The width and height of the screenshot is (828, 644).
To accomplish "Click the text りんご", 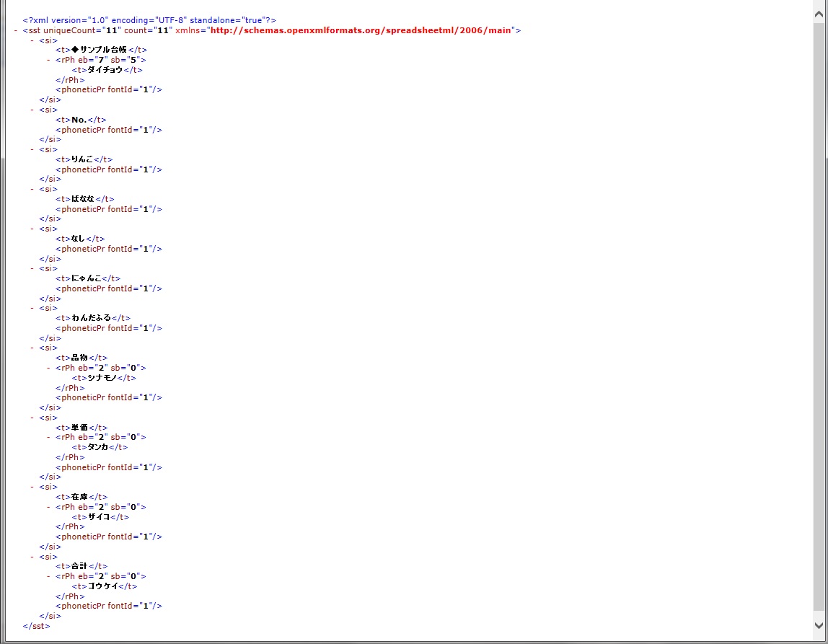I will pyautogui.click(x=82, y=159).
